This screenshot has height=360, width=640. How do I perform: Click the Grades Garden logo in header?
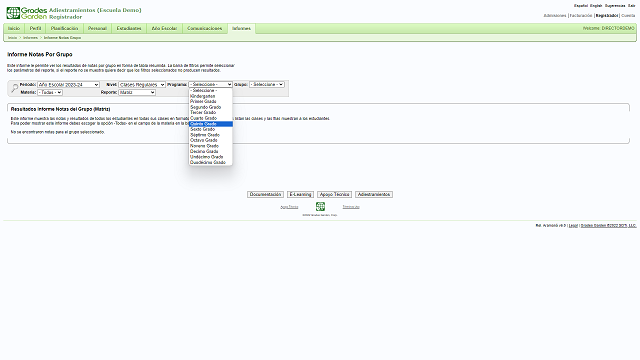(x=27, y=13)
